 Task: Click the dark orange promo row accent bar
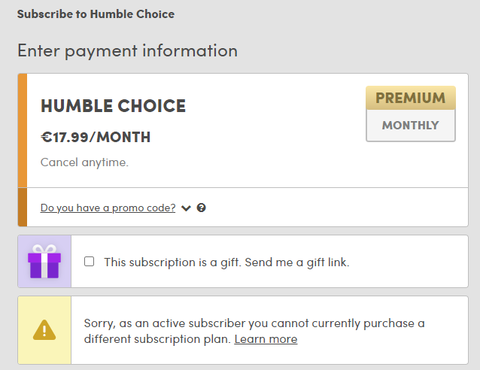[22, 207]
